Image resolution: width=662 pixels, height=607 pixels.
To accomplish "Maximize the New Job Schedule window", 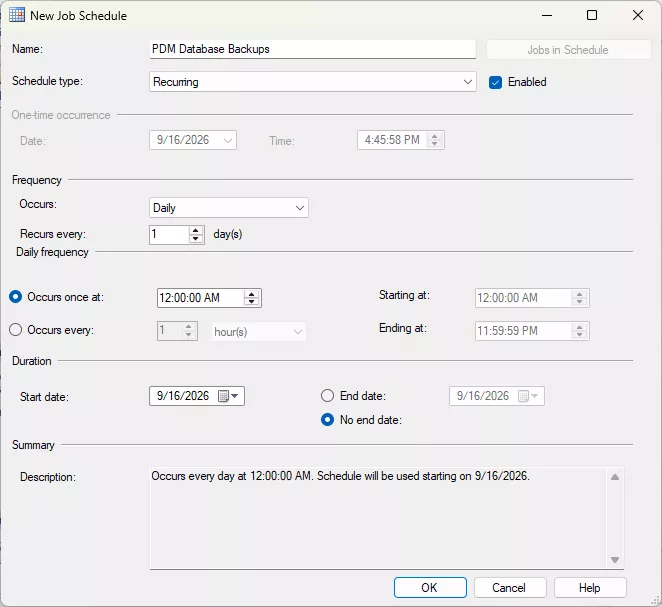I will pos(592,15).
